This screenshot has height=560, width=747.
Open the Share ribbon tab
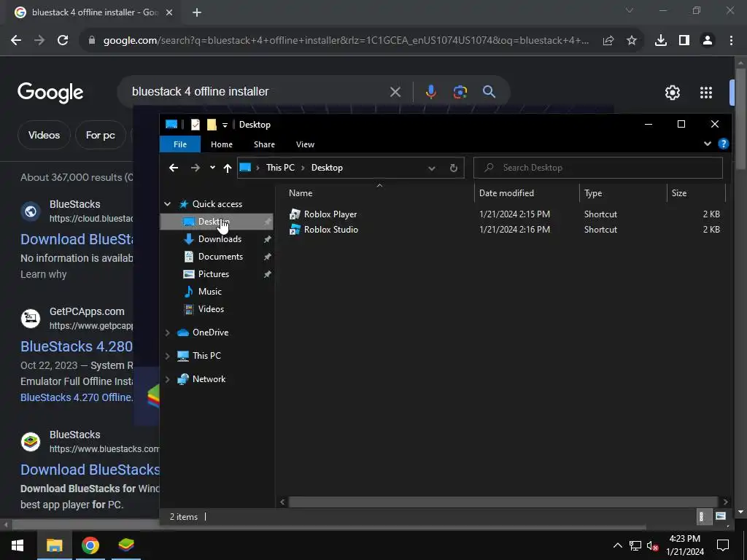tap(264, 144)
